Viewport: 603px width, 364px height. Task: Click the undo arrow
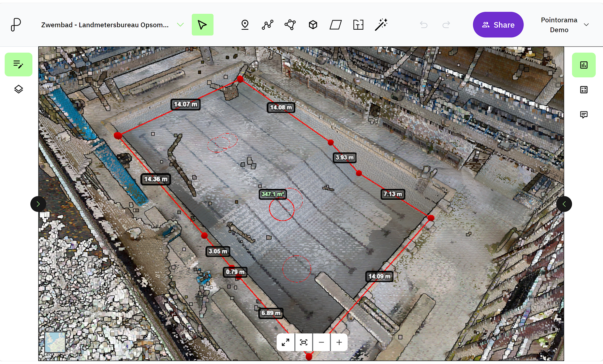pyautogui.click(x=423, y=24)
